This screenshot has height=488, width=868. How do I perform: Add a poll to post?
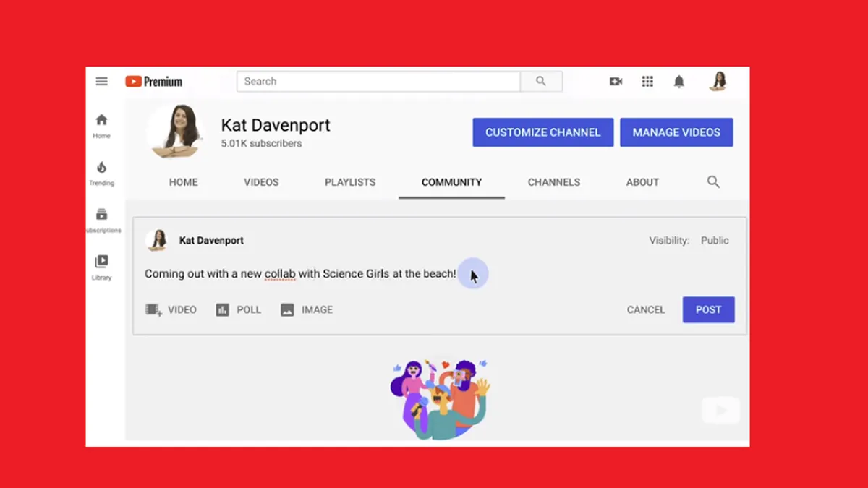click(238, 309)
